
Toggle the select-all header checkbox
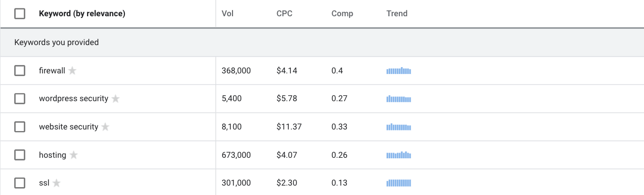19,14
